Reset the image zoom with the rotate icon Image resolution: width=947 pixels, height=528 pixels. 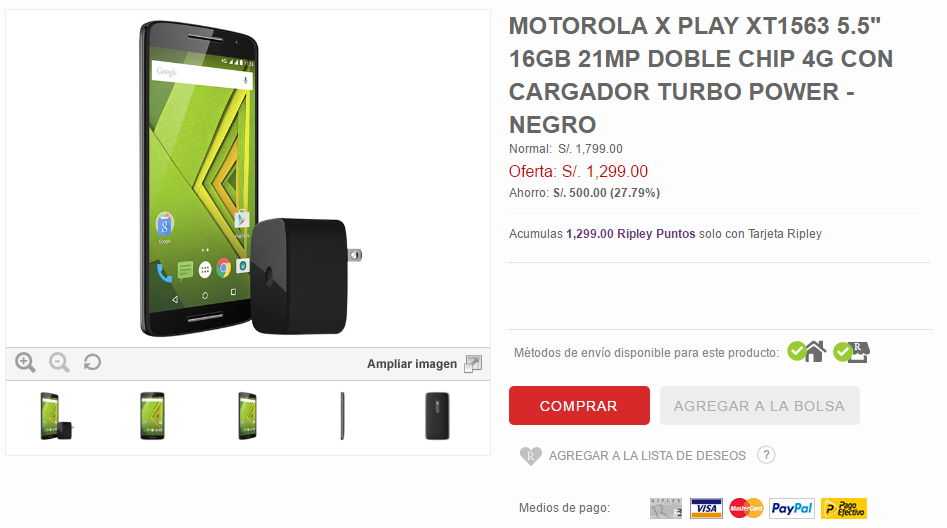[x=92, y=362]
